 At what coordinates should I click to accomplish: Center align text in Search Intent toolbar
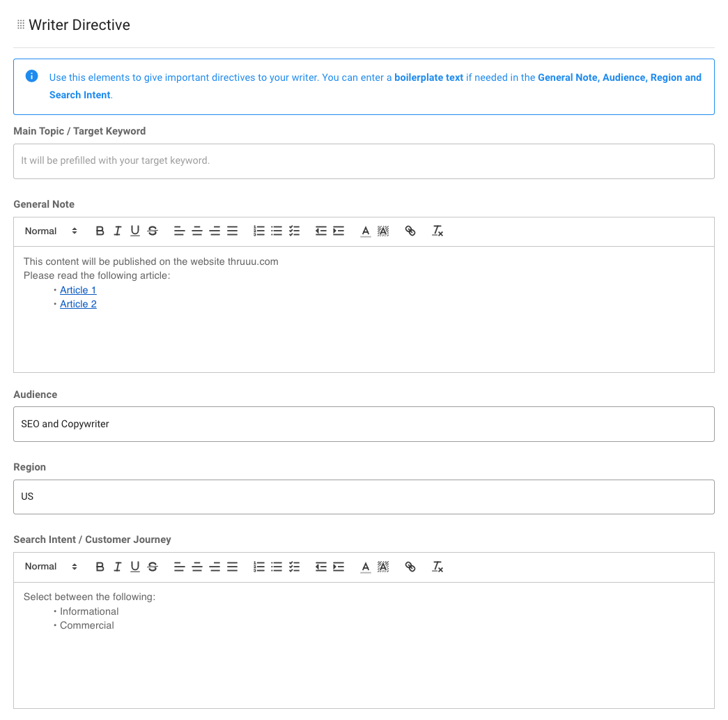(197, 567)
